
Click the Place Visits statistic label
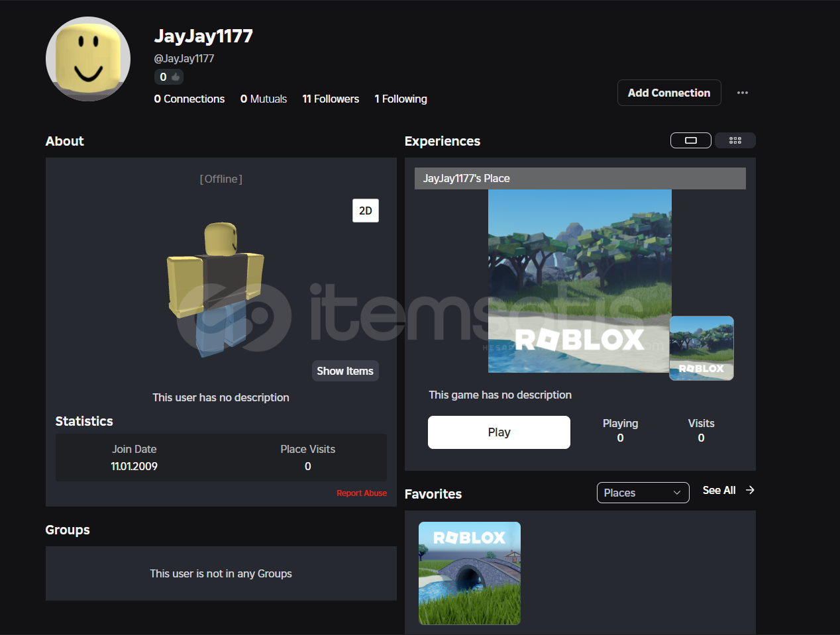point(307,449)
